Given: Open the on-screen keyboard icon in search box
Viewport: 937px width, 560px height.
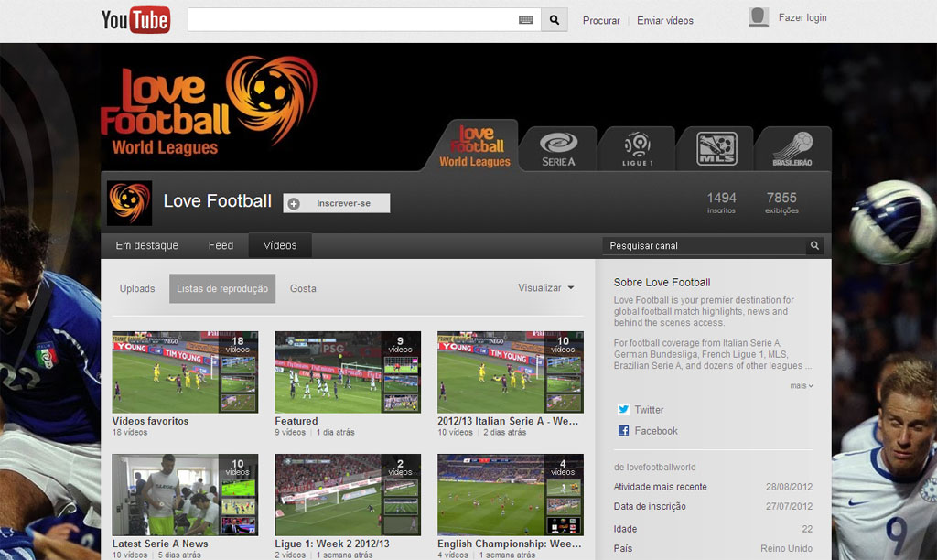Looking at the screenshot, I should [526, 20].
